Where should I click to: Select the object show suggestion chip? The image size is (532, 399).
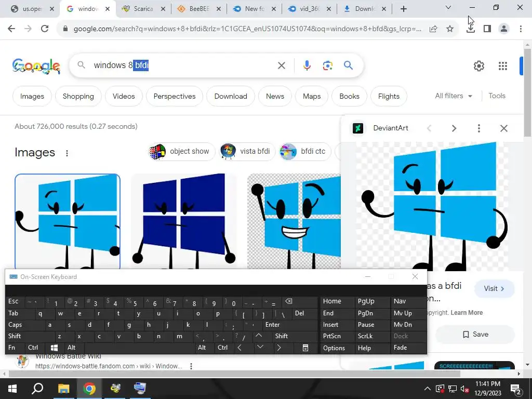[x=181, y=151]
